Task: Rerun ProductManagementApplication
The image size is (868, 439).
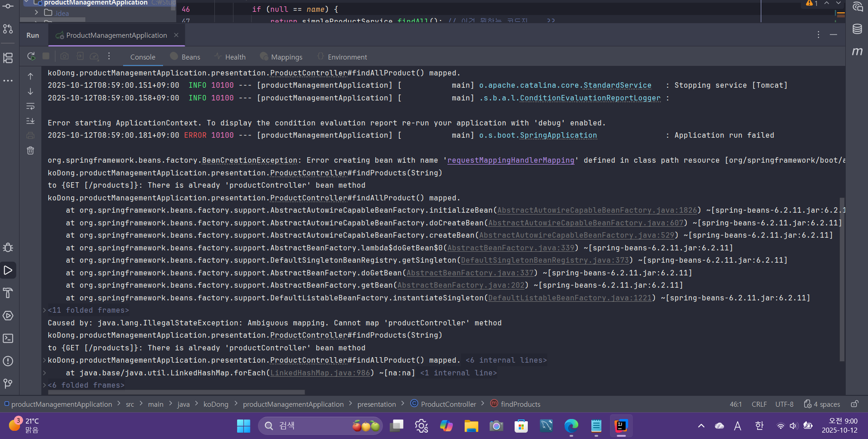Action: coord(31,56)
